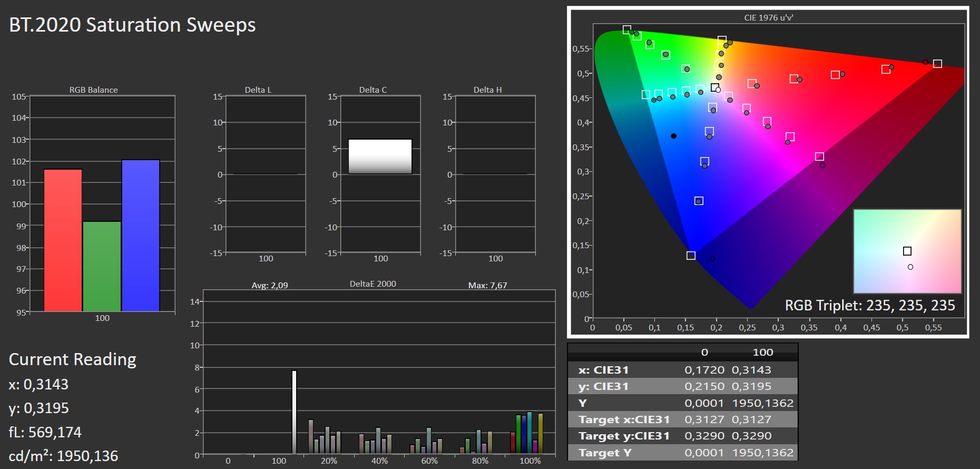
Task: Click the DeltaE 2000 chart title
Action: click(x=373, y=284)
